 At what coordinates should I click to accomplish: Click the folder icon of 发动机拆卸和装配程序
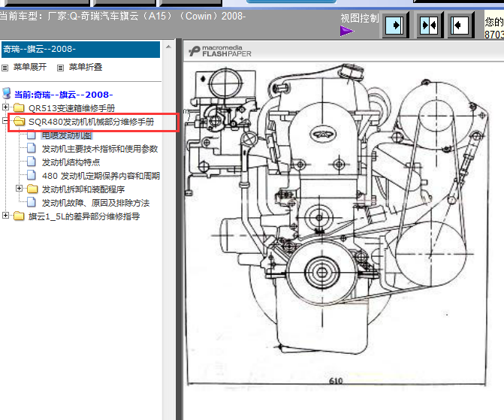point(32,189)
